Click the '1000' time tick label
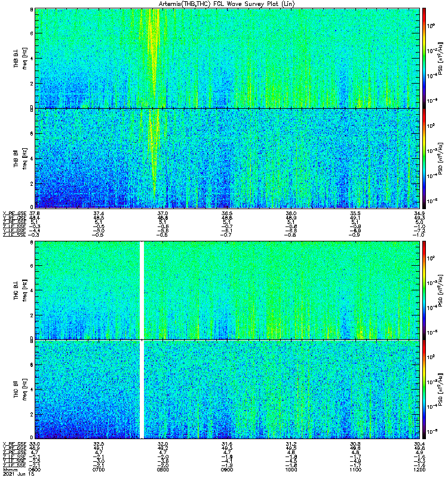This screenshot has width=448, height=478. pos(291,470)
